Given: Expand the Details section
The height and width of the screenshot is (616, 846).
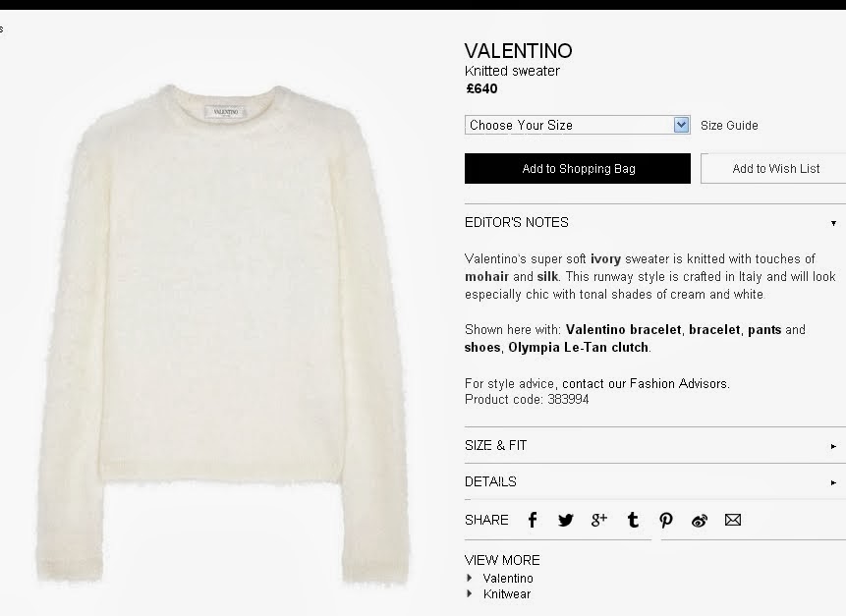Looking at the screenshot, I should pos(651,481).
